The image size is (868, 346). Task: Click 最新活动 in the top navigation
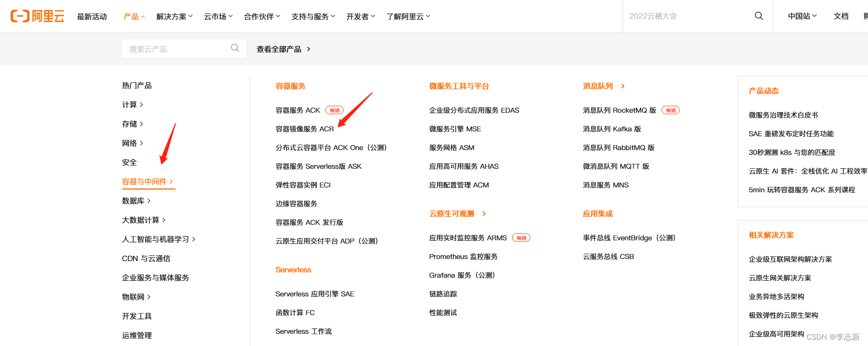pos(92,17)
